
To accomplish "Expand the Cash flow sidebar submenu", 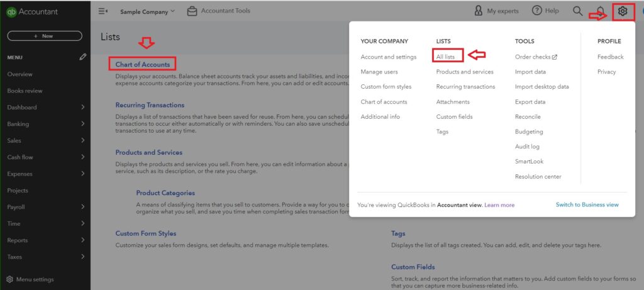I will (82, 157).
